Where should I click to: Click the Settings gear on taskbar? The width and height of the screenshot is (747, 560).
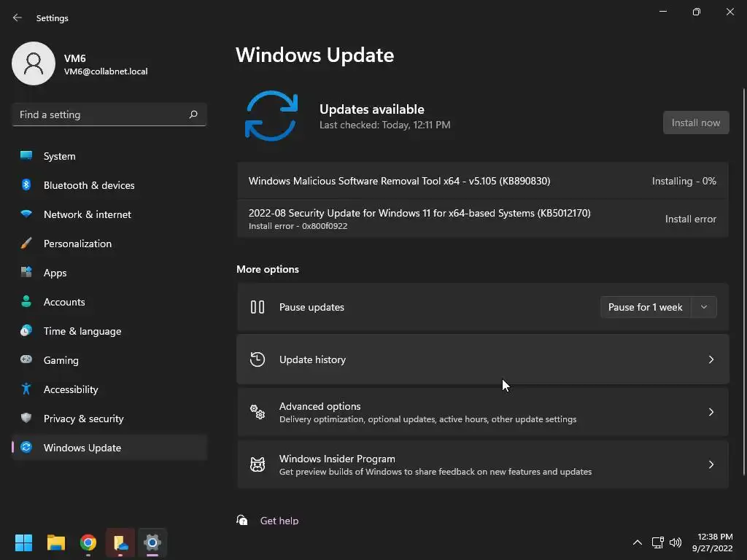pos(152,542)
